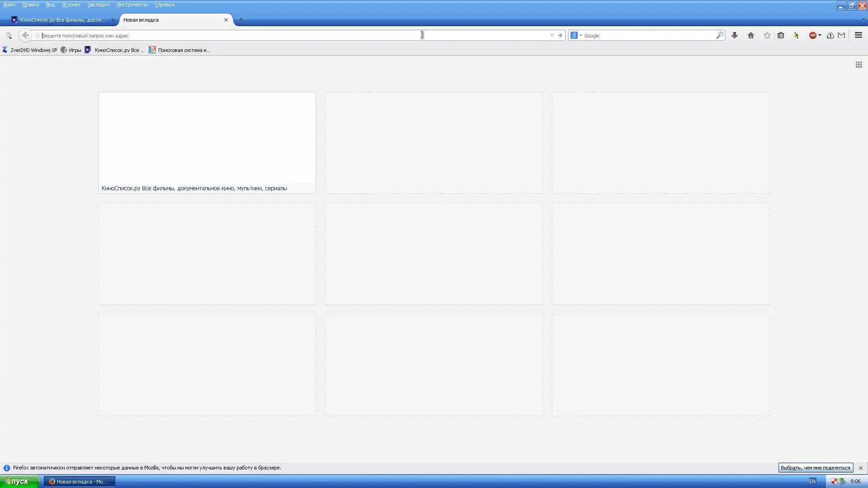The height and width of the screenshot is (488, 868).
Task: Click the Adblock Plus ABP icon
Action: [812, 35]
